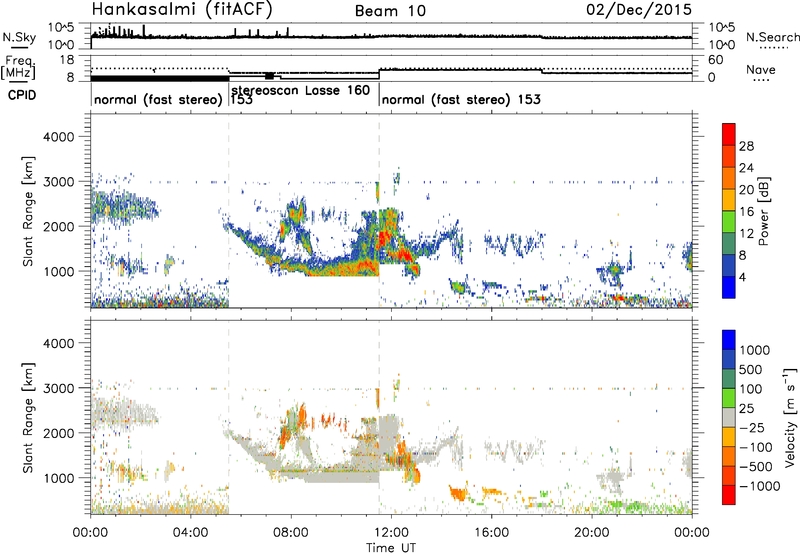
Task: Click the 'Slant Range [km]' label of the velocity panel
Action: pyautogui.click(x=28, y=417)
